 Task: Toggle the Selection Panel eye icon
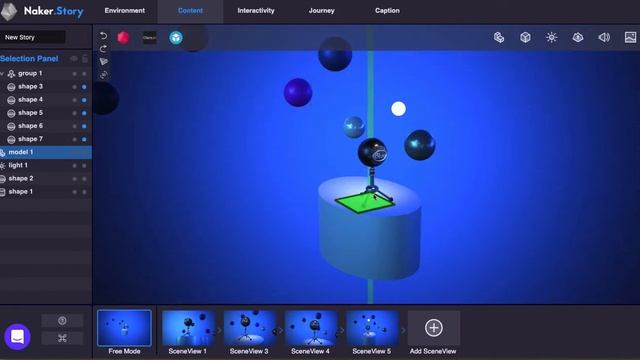click(x=74, y=59)
